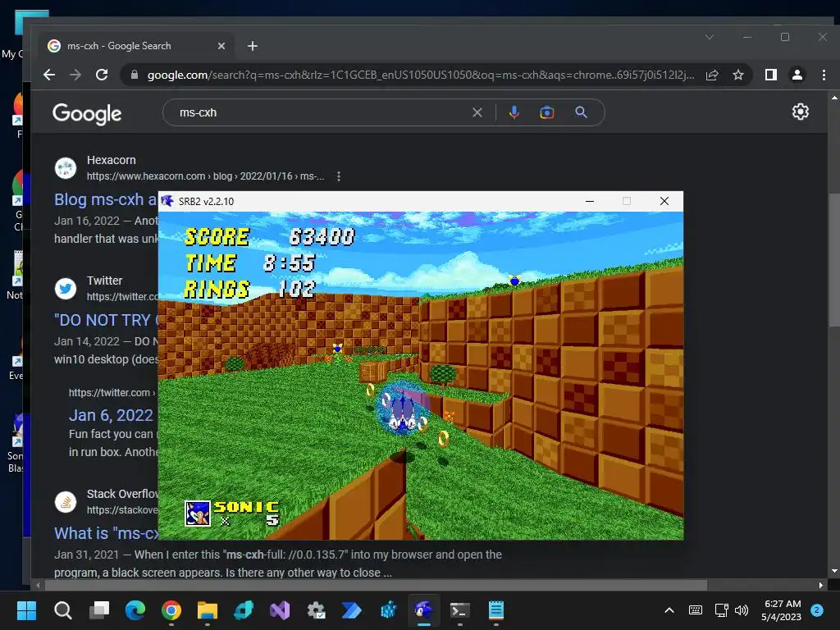The width and height of the screenshot is (840, 630).
Task: Select the ms-cxh Google Search tab
Action: 137,46
